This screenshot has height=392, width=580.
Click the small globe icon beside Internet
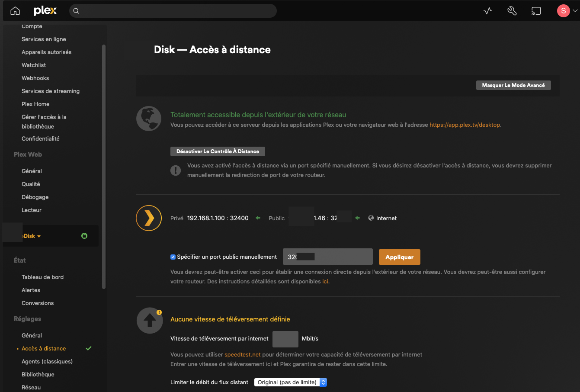371,218
